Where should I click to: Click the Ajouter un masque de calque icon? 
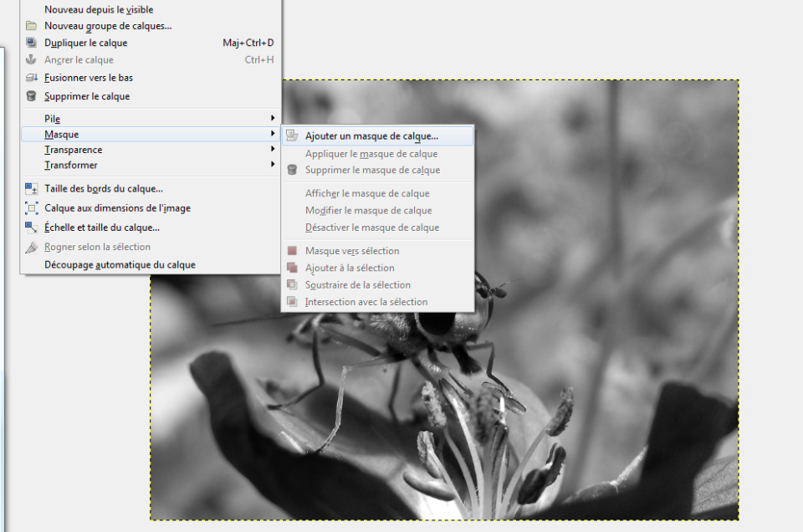pyautogui.click(x=292, y=136)
